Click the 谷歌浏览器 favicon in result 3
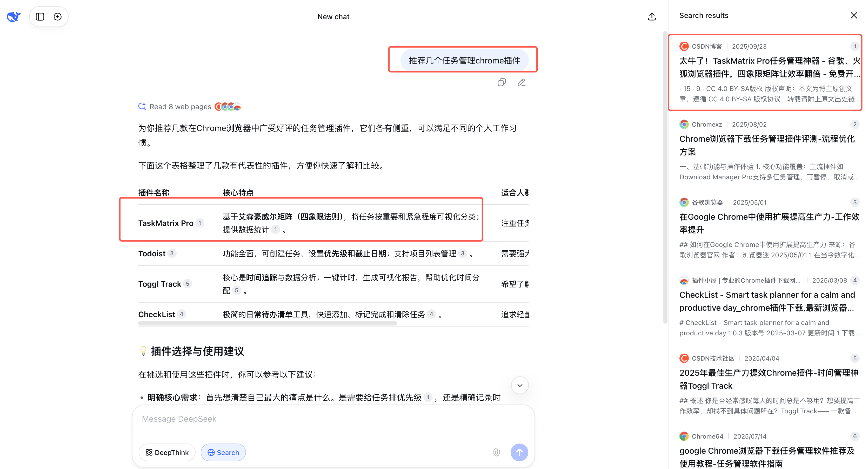The image size is (868, 469). 684,202
